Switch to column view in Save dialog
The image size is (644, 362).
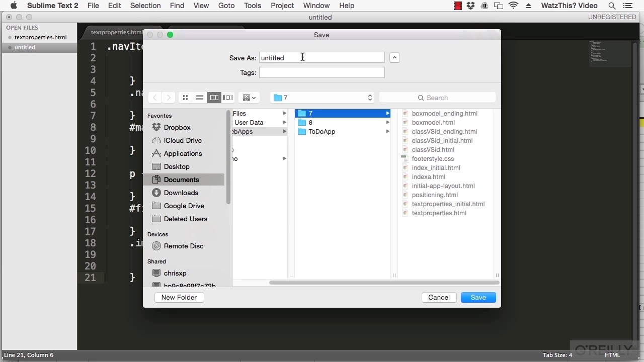click(214, 98)
